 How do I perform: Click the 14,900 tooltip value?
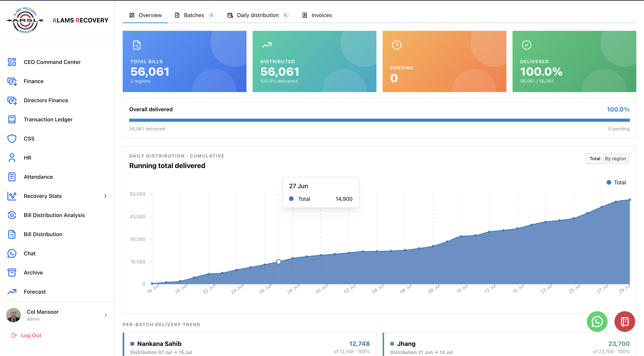click(344, 199)
